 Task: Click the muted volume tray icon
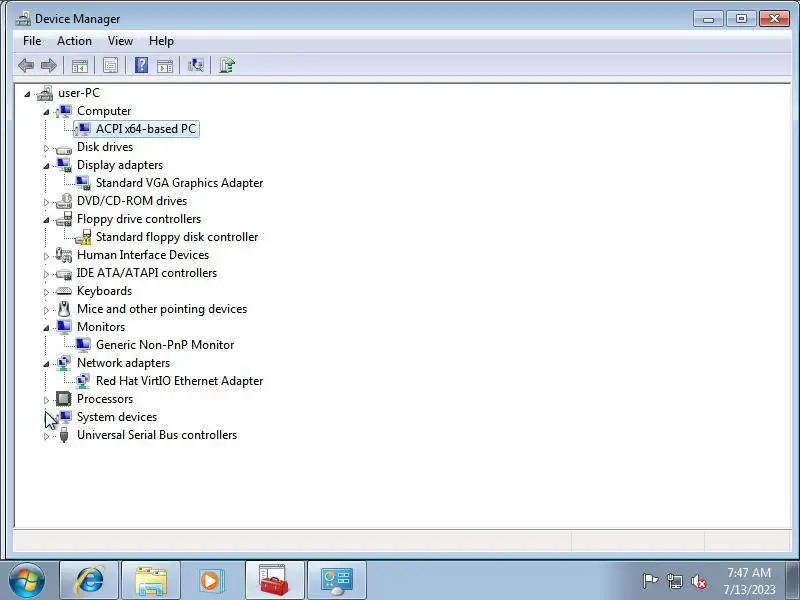[x=698, y=581]
